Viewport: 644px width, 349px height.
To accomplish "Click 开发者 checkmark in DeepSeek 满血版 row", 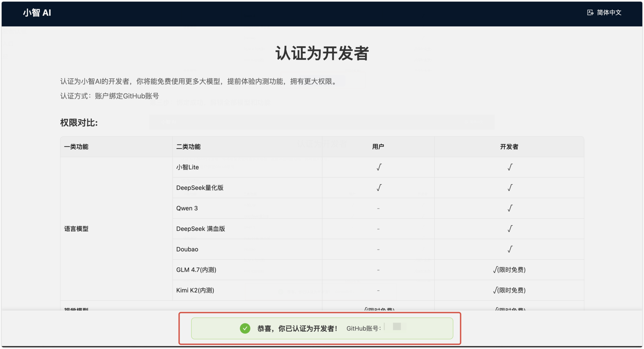I will 510,229.
